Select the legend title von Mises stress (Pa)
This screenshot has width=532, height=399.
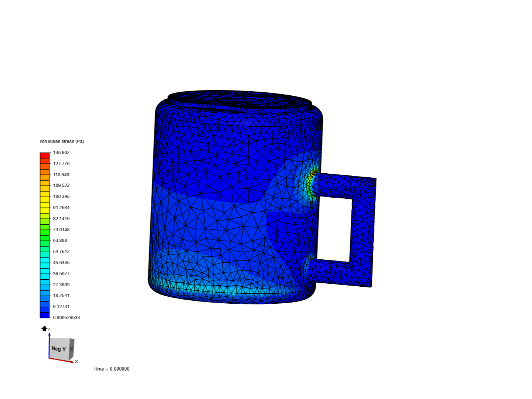pos(62,141)
